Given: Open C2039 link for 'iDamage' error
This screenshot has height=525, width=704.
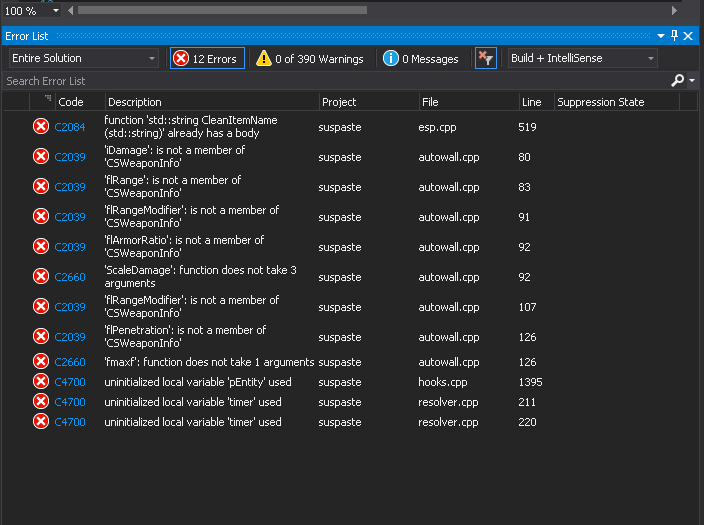Looking at the screenshot, I should [x=70, y=157].
